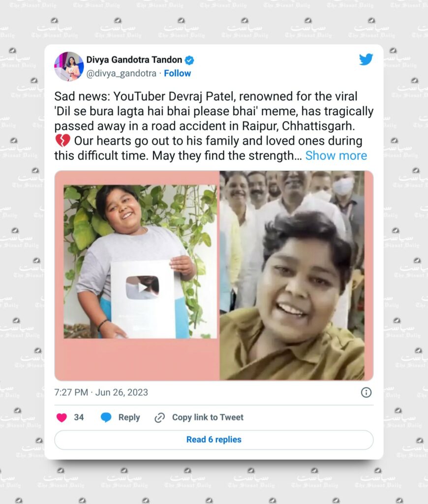The width and height of the screenshot is (428, 504).
Task: Click the 34 likes count
Action: [79, 417]
